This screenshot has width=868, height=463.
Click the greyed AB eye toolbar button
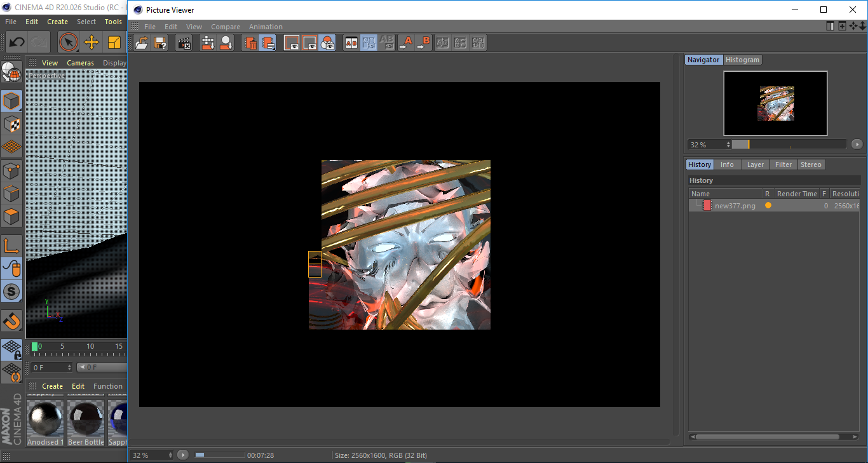point(386,43)
